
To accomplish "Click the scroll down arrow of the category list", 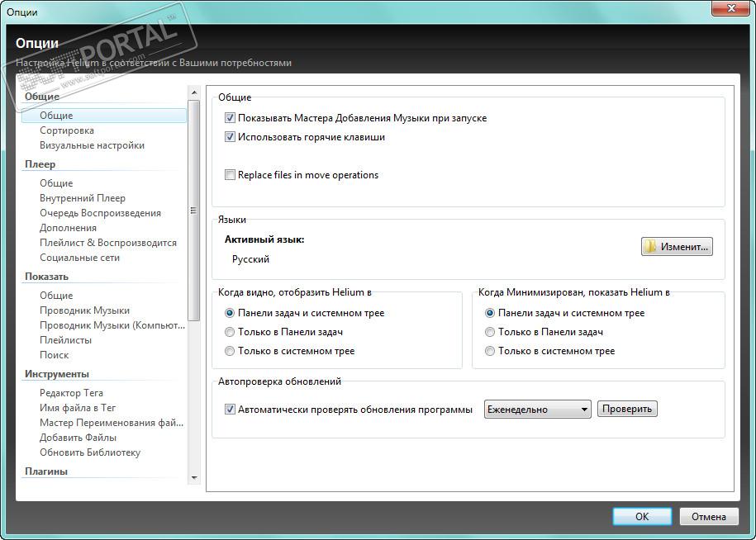I will tap(194, 478).
